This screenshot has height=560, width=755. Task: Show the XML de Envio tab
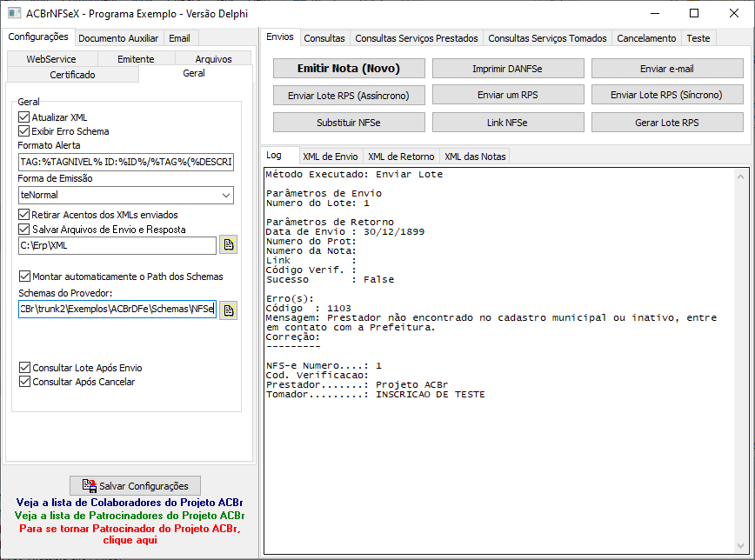pos(331,157)
